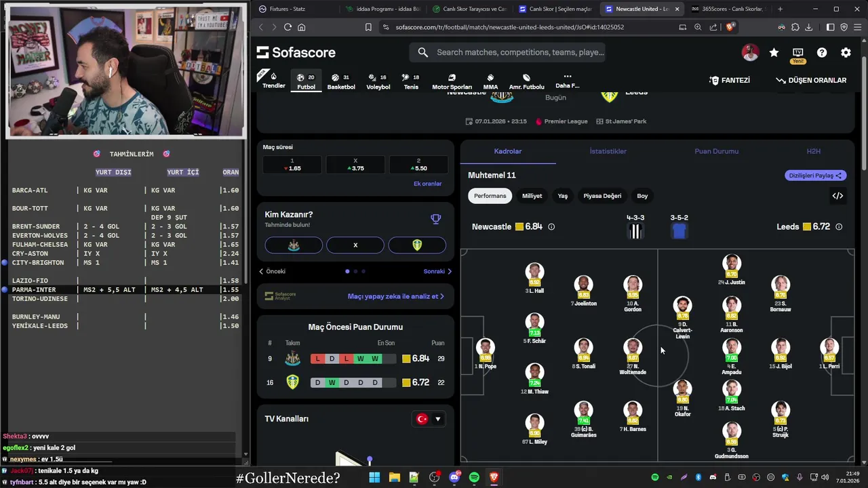This screenshot has width=868, height=488.
Task: Open DÜŞEN ORANLAR link
Action: pos(811,80)
